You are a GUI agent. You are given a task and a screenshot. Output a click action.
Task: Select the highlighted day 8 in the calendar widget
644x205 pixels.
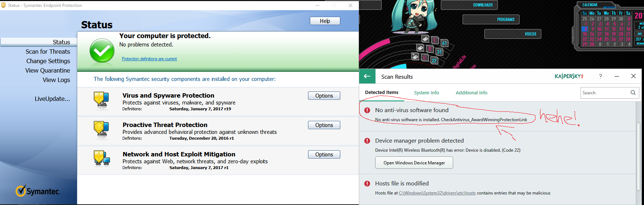pyautogui.click(x=585, y=29)
